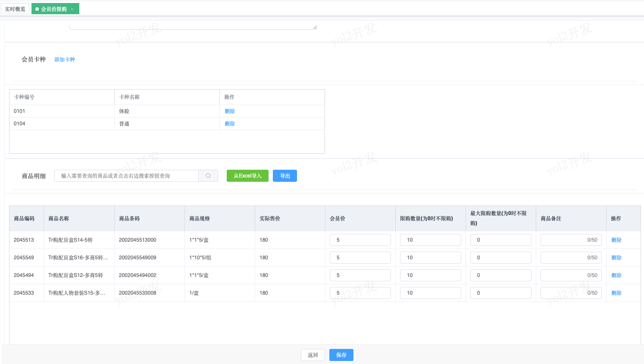
Task: Delete card type 0104 普通
Action: tap(230, 124)
